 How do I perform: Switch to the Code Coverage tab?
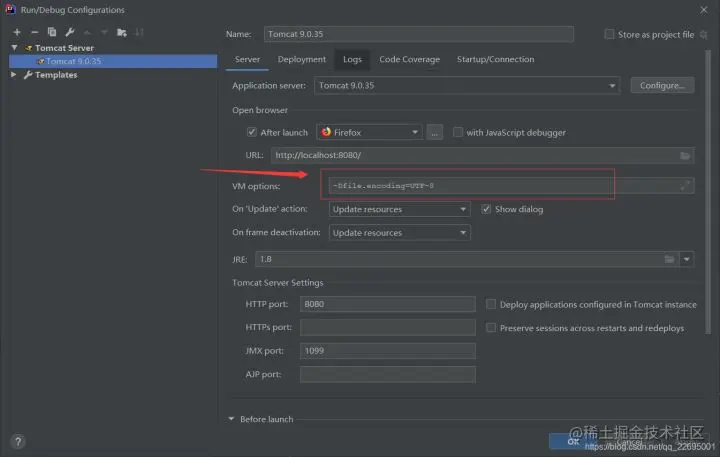[x=410, y=59]
